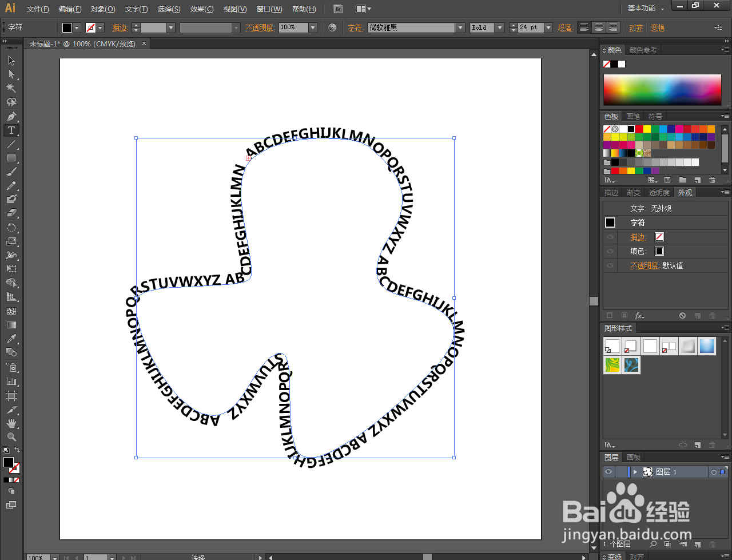Viewport: 732px width, 560px height.
Task: Click target circle of 图层 1
Action: click(713, 472)
